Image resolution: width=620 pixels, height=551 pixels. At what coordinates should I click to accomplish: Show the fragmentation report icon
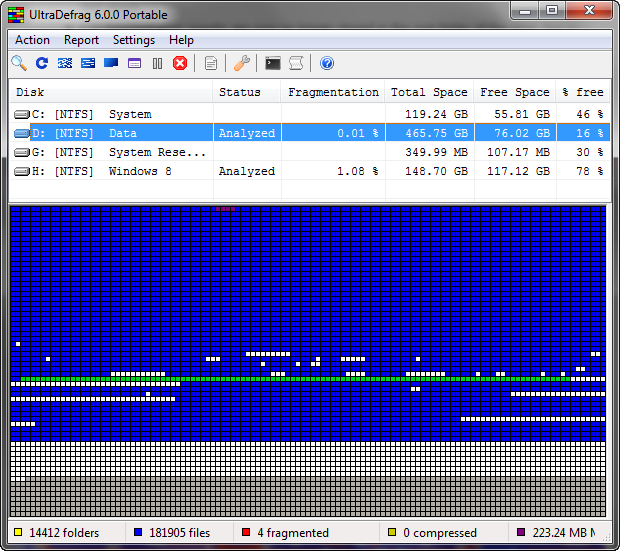click(211, 63)
